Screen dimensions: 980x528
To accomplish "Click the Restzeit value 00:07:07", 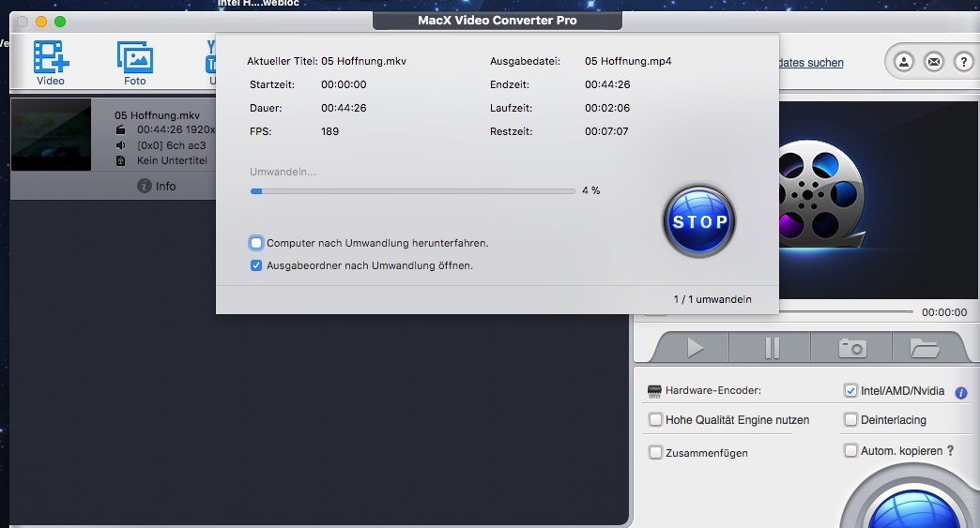I will [606, 131].
